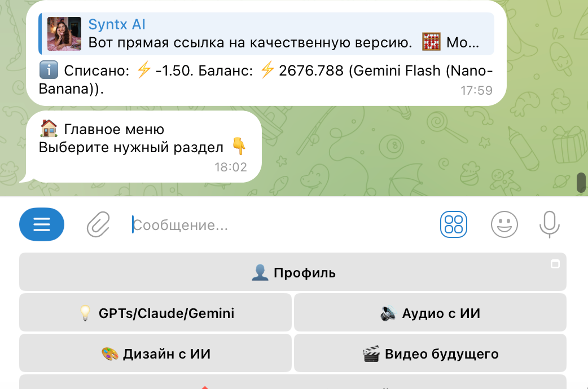Click the quoted reply photo thumbnail
This screenshot has height=389, width=588.
click(x=64, y=34)
